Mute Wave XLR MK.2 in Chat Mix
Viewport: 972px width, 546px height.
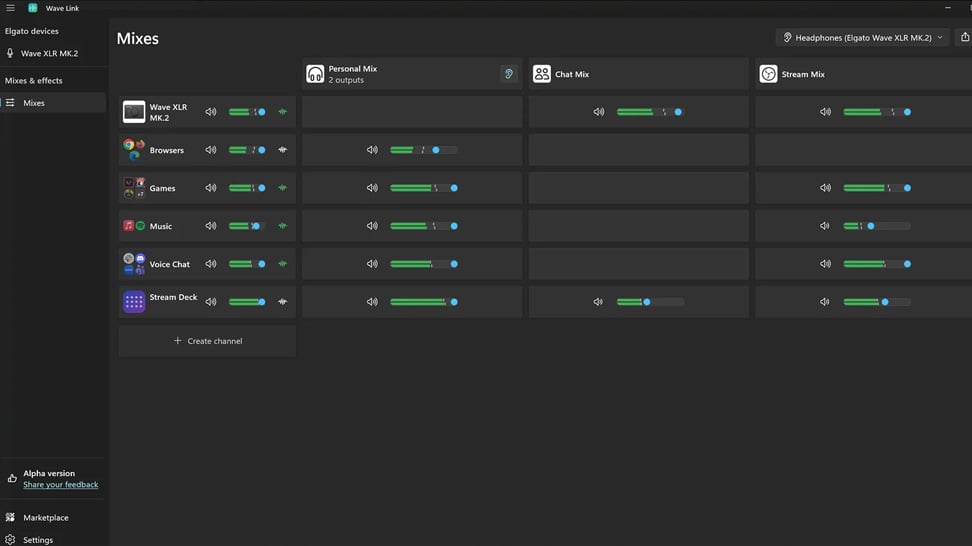point(598,112)
